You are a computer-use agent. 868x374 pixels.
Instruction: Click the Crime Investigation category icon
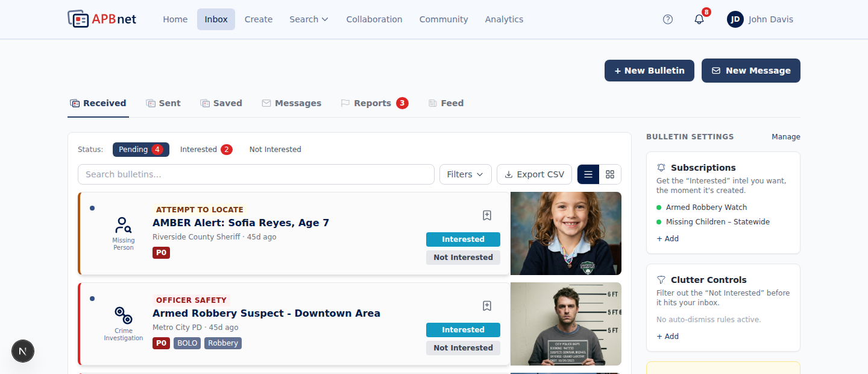124,315
